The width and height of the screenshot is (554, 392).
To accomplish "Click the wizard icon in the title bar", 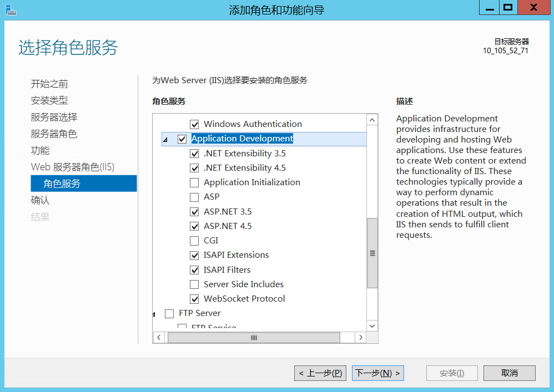I will (x=11, y=9).
